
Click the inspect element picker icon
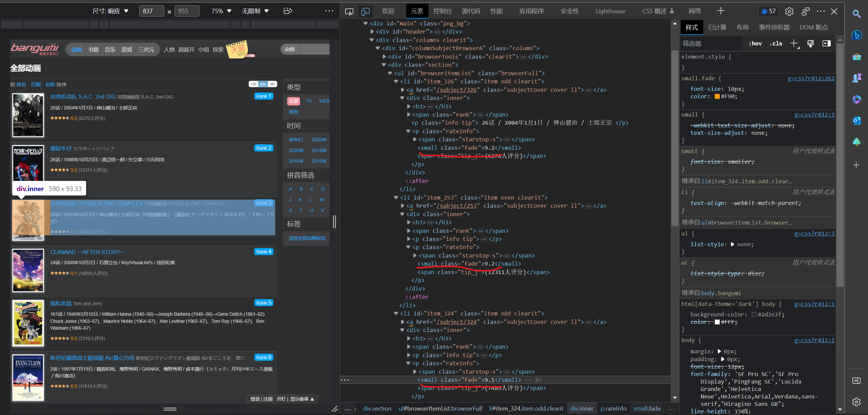[x=349, y=12]
